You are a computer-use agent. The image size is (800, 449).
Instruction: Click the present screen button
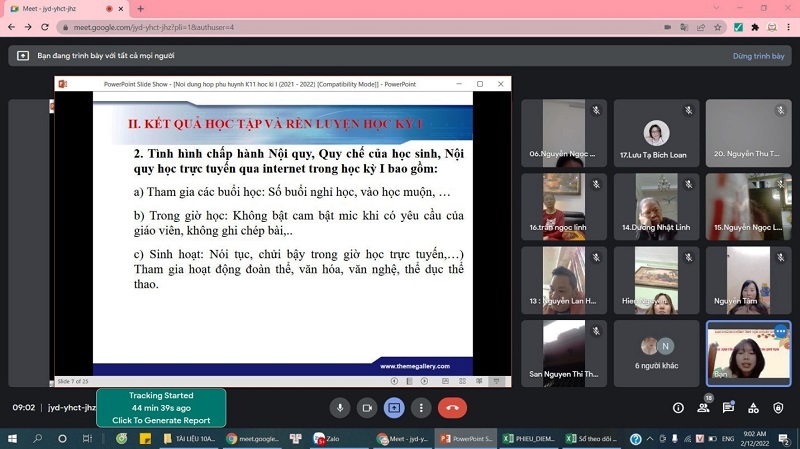coord(394,408)
